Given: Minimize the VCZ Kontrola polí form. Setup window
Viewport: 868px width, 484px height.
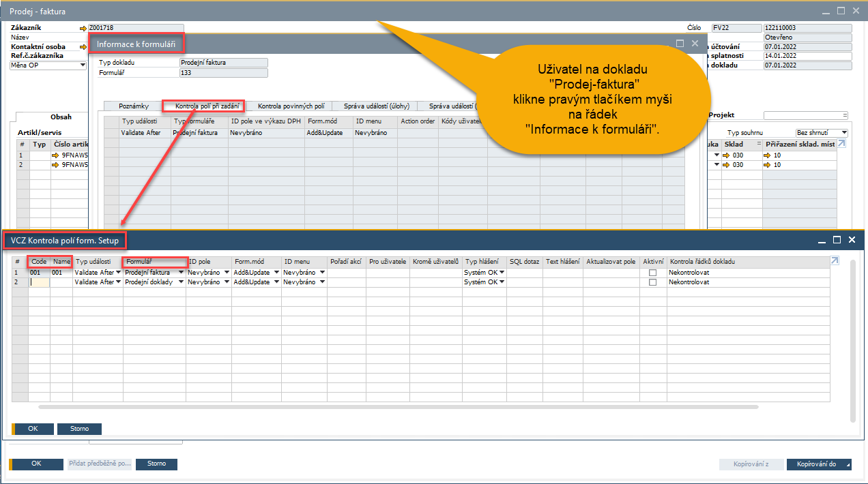Looking at the screenshot, I should [x=822, y=240].
